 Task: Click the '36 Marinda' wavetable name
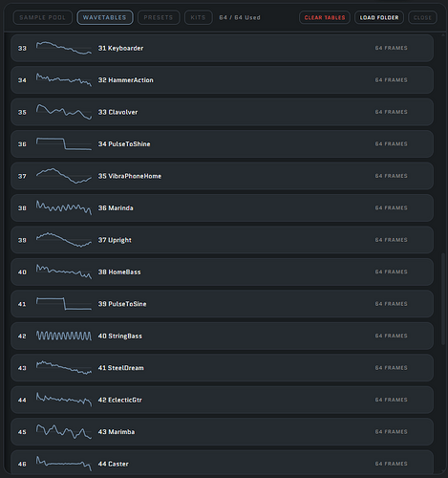click(116, 208)
